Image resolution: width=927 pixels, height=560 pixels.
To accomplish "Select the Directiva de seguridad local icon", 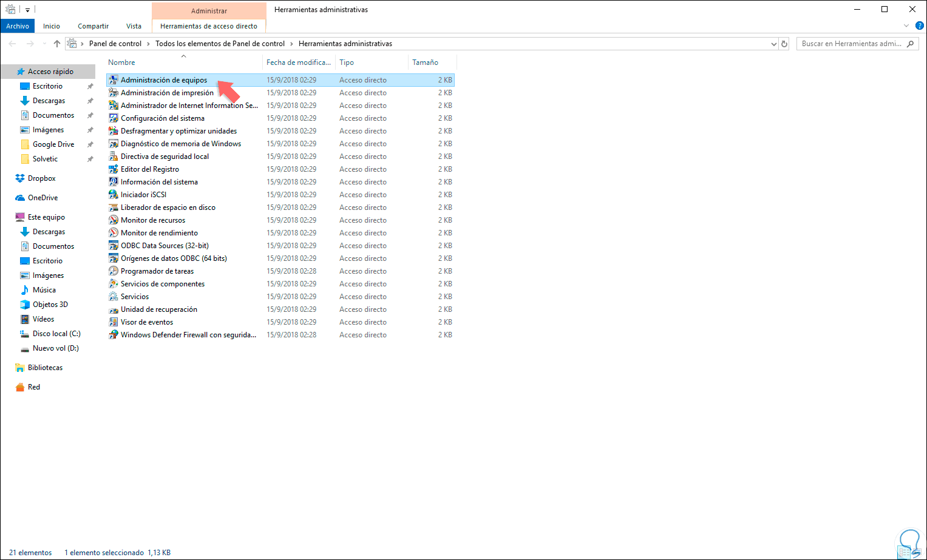I will 114,157.
